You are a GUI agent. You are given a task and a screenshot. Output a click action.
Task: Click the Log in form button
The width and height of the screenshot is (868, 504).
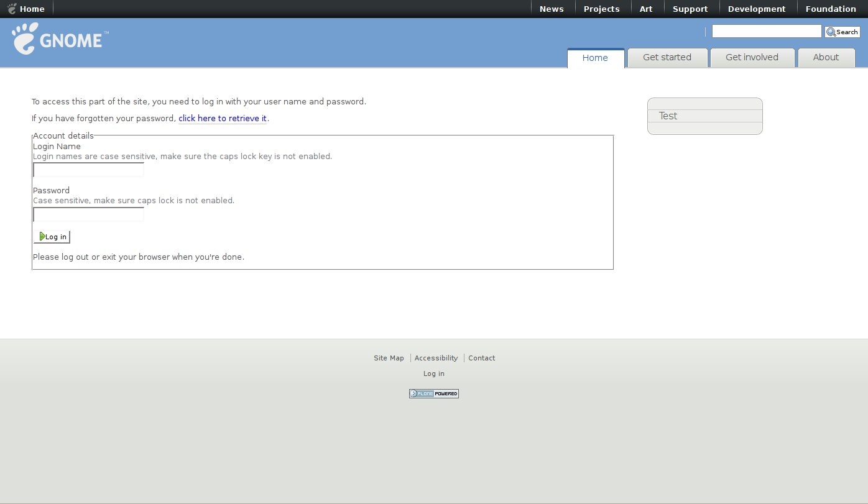[x=52, y=237]
